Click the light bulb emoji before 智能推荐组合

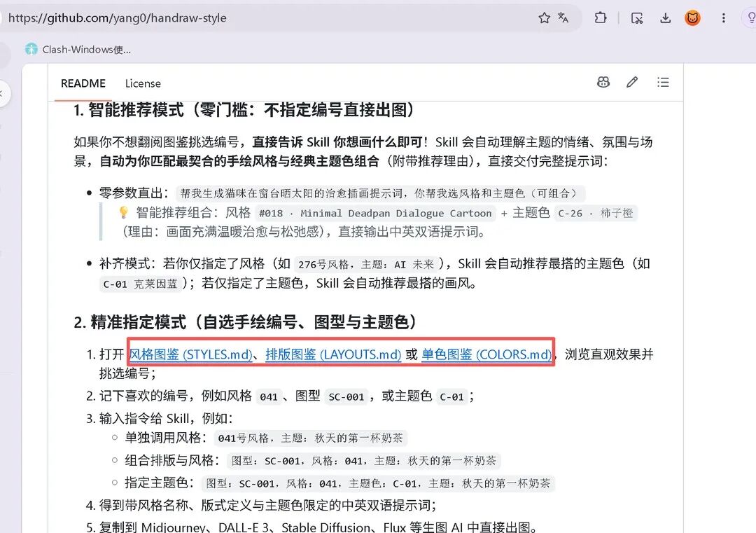pos(124,212)
